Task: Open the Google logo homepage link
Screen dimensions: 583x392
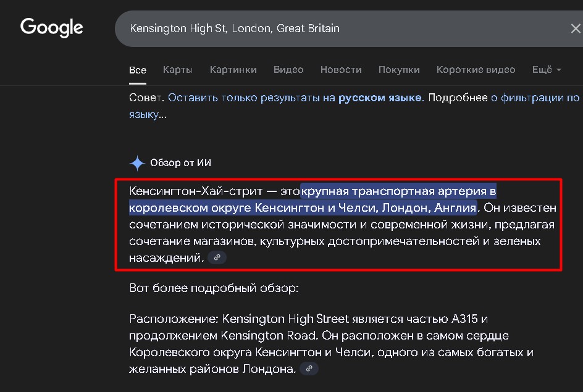Action: 52,28
